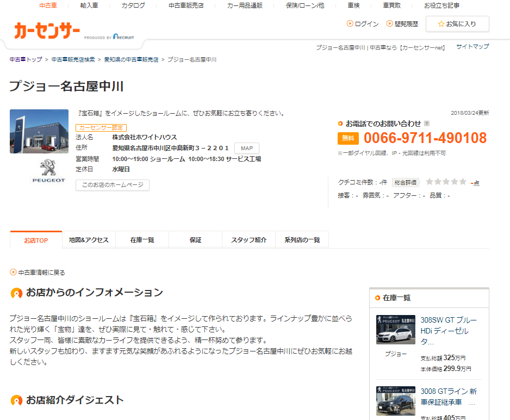Go to 愛知県の中古車販売店 breadcrumb
Image resolution: width=510 pixels, height=420 pixels.
[x=131, y=59]
